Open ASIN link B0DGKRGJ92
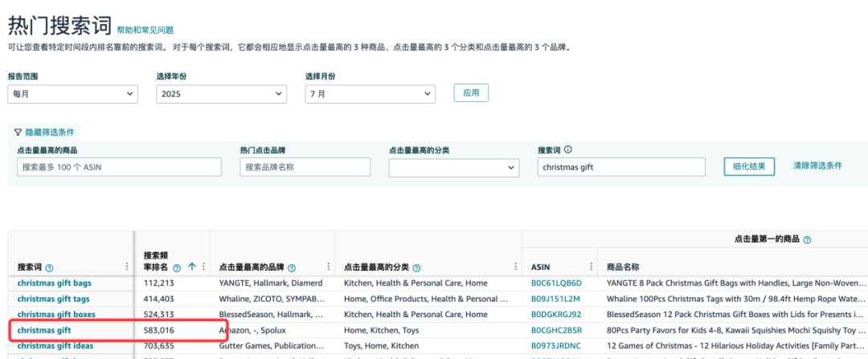 556,314
